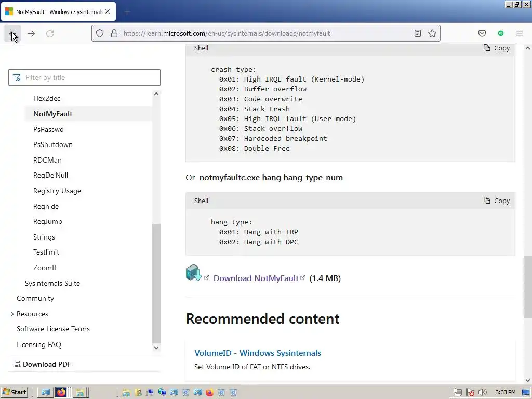Open VolumeID - Windows Sysinternals recommendation
The width and height of the screenshot is (532, 399).
(258, 353)
